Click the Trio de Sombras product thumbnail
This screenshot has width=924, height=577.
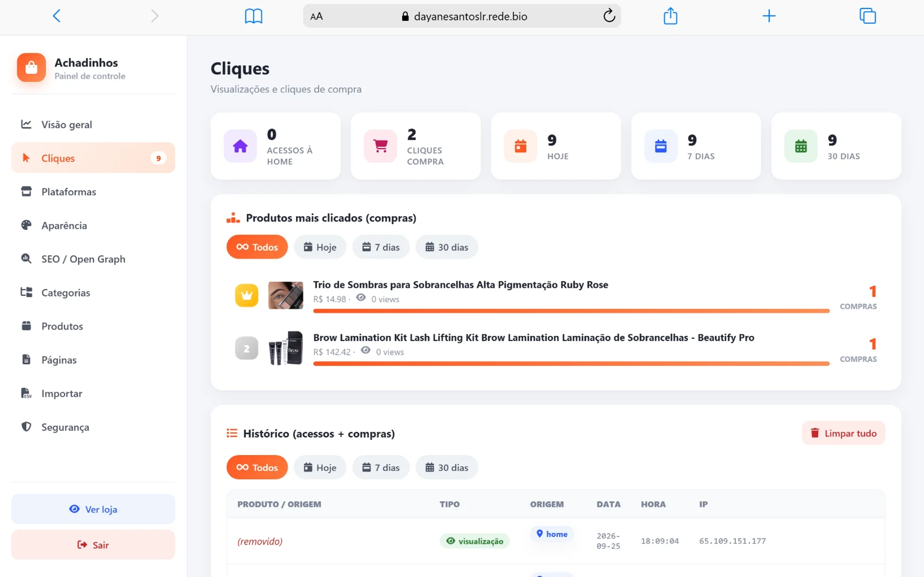(x=286, y=295)
